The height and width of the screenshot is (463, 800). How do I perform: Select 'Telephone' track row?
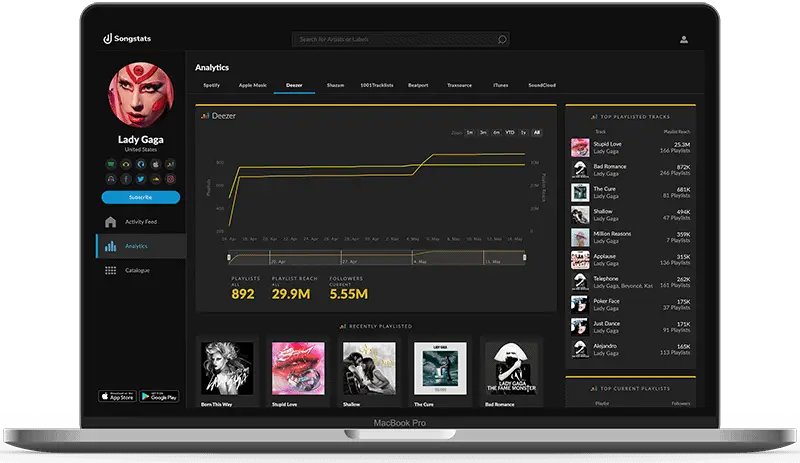[x=631, y=282]
